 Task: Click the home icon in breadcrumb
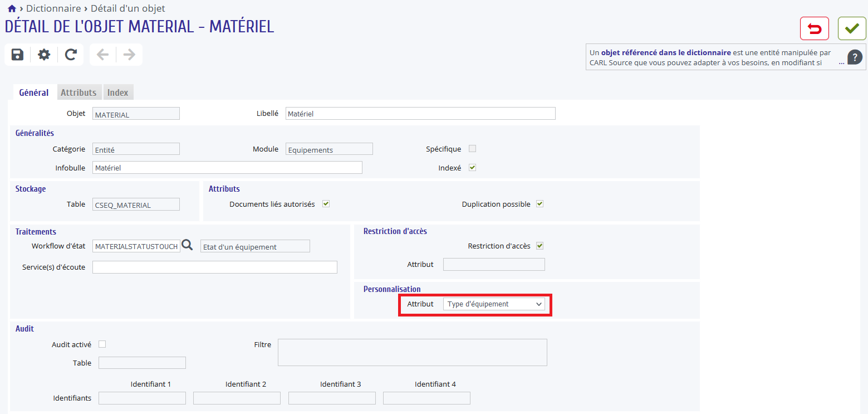[x=12, y=9]
